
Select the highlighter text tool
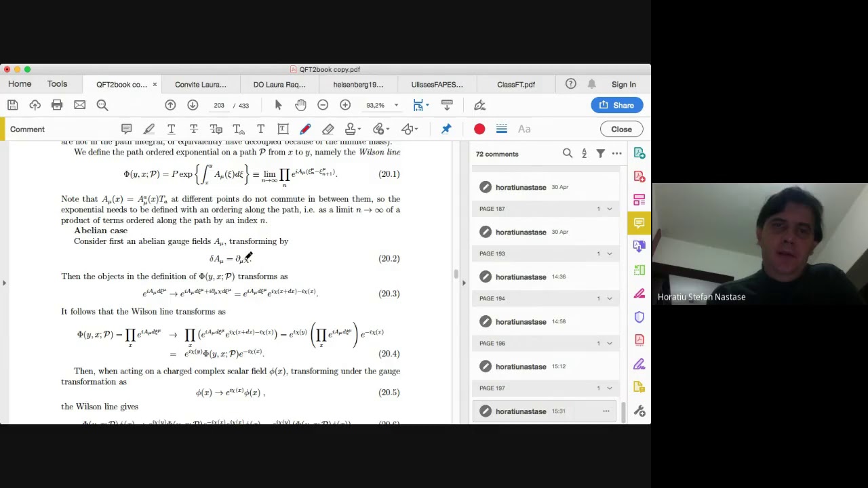coord(149,129)
